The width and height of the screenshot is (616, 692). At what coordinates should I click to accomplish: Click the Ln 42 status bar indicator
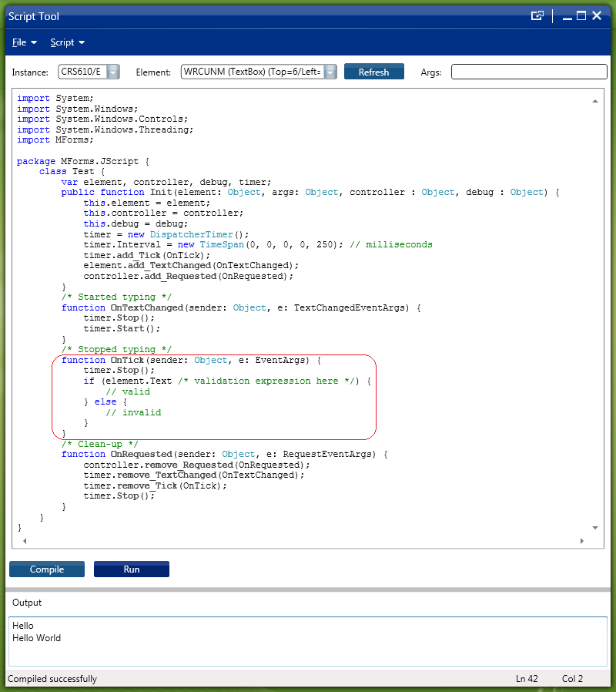coord(527,679)
